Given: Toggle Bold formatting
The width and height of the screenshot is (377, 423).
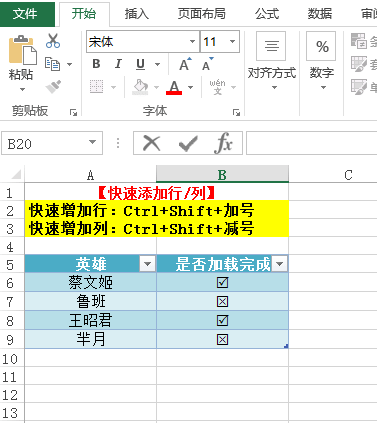Looking at the screenshot, I should tap(96, 64).
